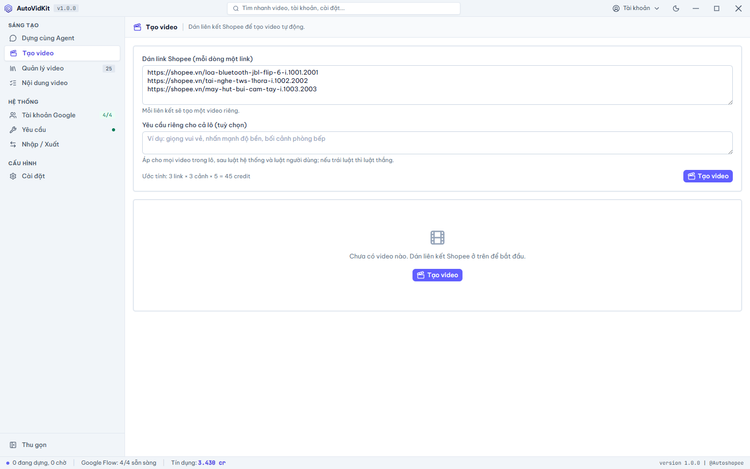Click Tạo video button beside credit estimate
750x469 pixels.
point(708,176)
